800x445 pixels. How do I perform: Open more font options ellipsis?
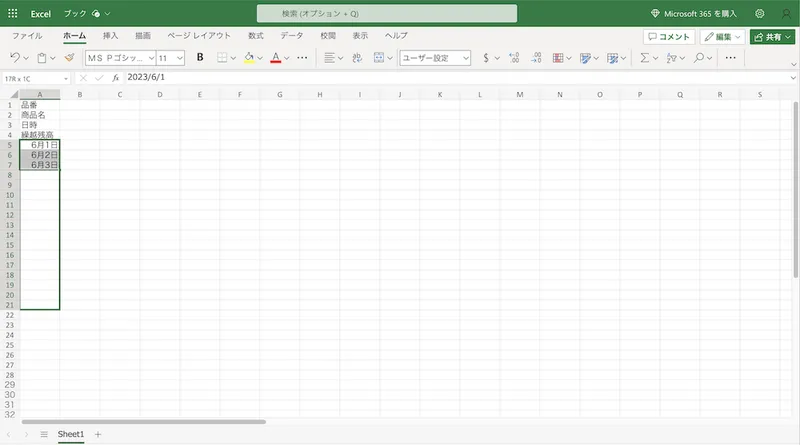click(302, 58)
